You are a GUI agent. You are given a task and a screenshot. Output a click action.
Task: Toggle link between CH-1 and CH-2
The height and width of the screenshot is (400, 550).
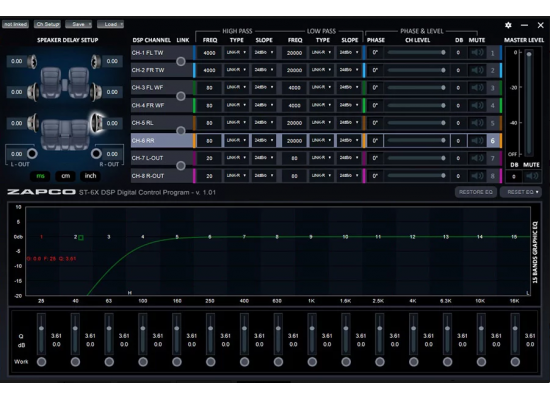point(181,61)
